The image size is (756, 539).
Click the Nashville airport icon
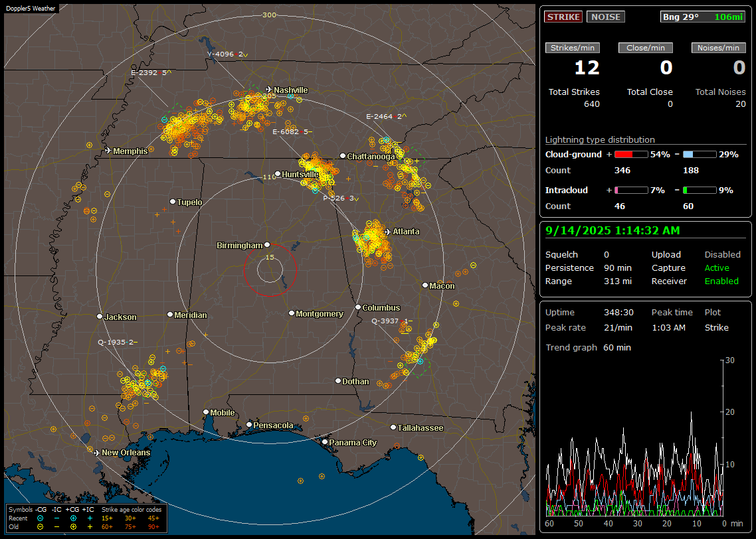(269, 90)
